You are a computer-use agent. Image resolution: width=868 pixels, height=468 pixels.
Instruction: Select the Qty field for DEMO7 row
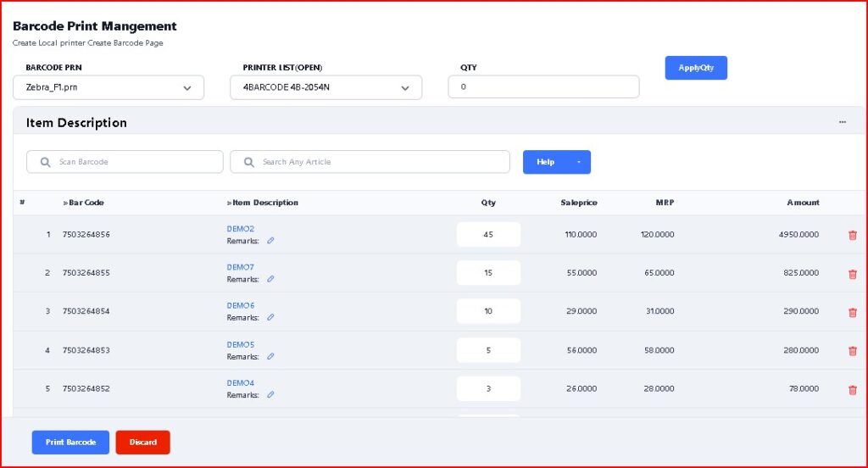(488, 273)
